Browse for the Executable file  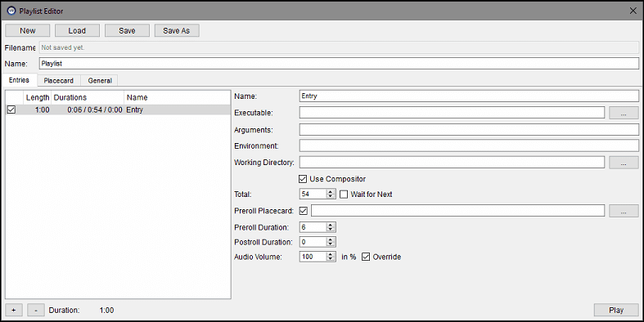[x=624, y=113]
